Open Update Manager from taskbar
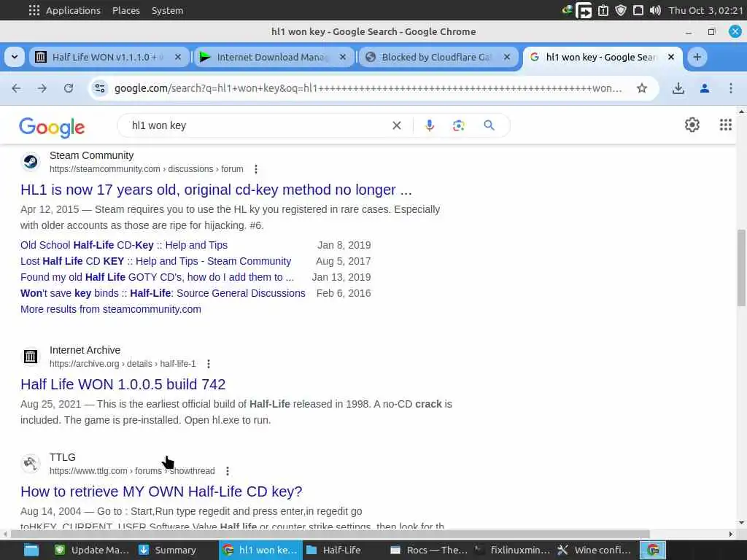The width and height of the screenshot is (747, 560). (93, 550)
